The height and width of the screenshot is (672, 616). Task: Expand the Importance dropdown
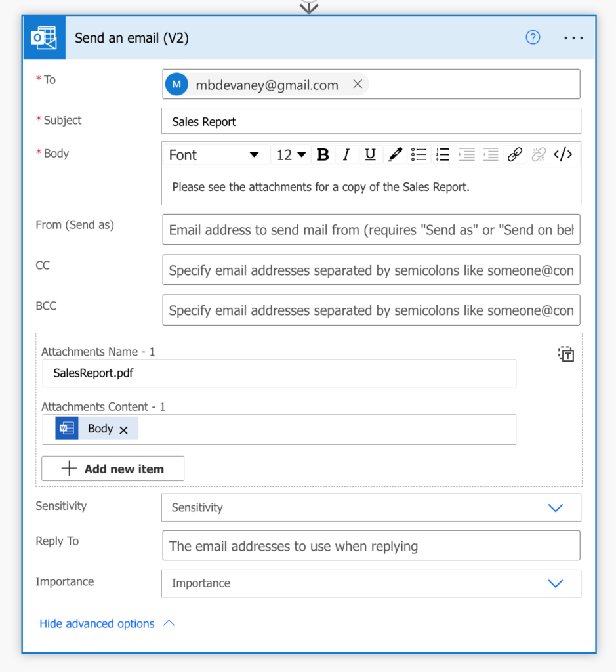(556, 583)
